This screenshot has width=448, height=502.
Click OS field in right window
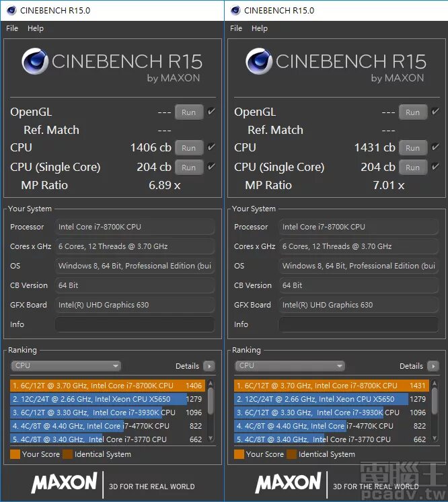pyautogui.click(x=359, y=266)
